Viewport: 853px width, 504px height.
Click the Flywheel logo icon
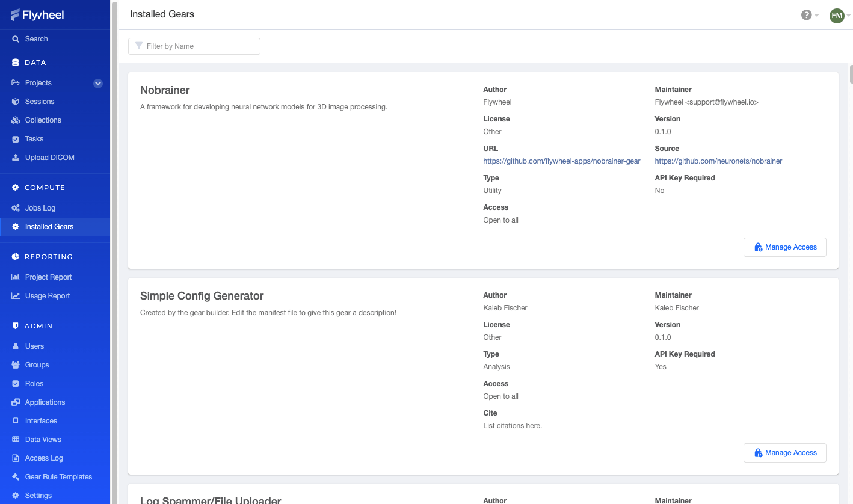(x=16, y=15)
